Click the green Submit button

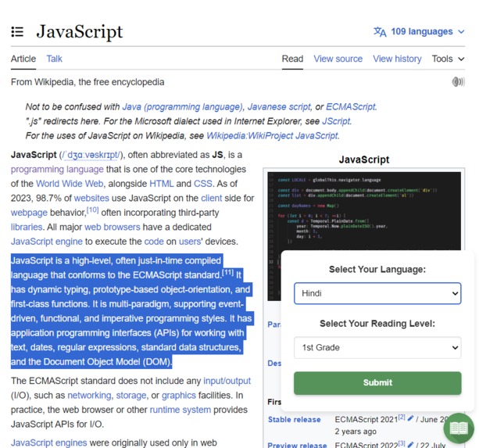[377, 383]
